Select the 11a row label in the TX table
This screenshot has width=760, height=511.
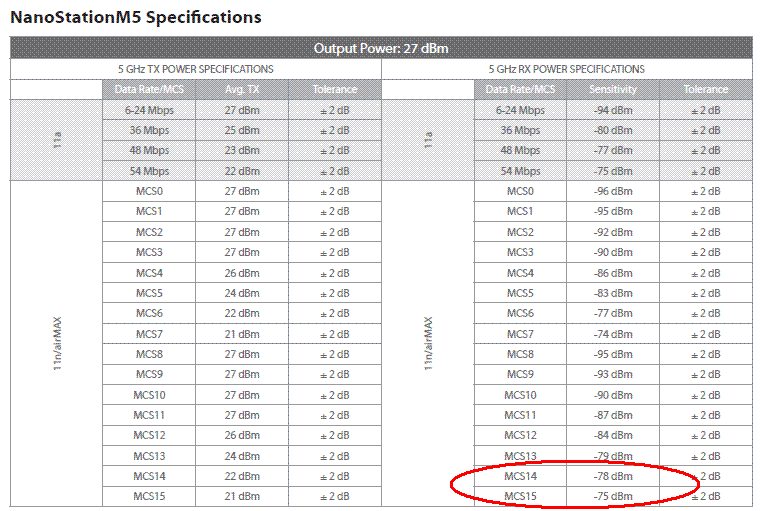coord(56,140)
